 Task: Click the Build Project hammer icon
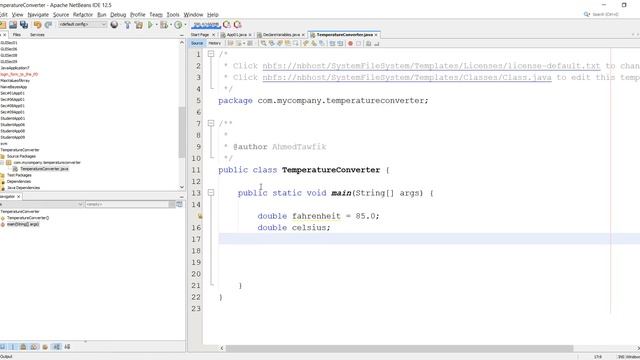click(x=127, y=25)
